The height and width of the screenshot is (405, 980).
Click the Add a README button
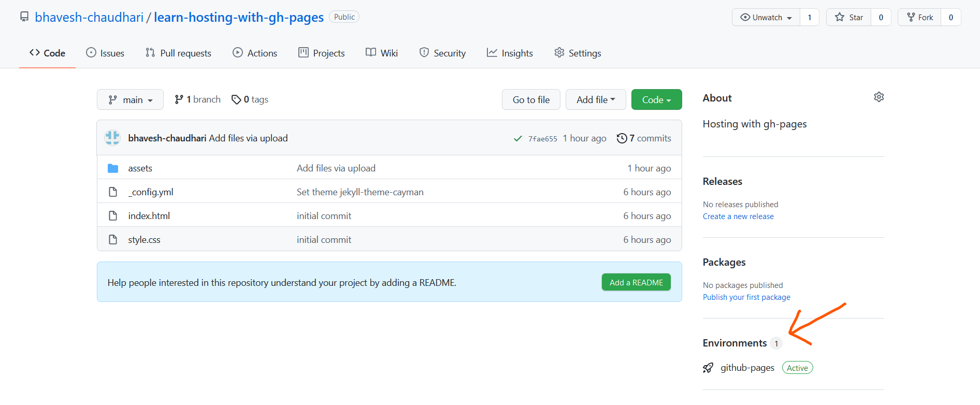pyautogui.click(x=636, y=282)
